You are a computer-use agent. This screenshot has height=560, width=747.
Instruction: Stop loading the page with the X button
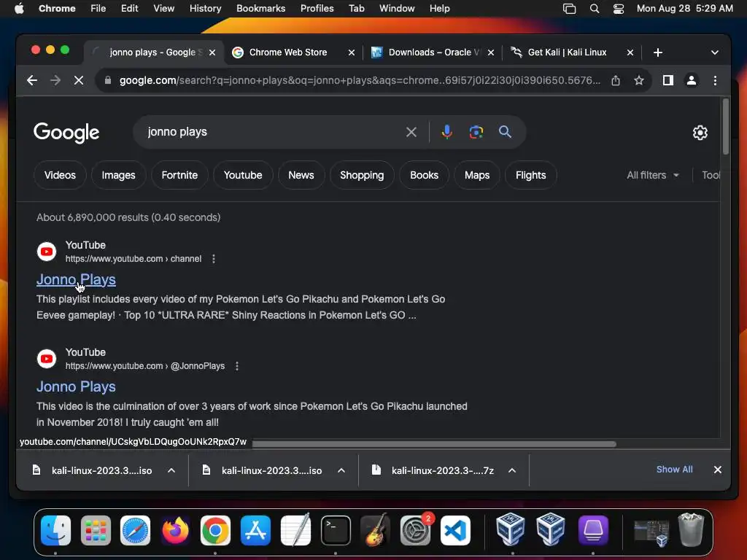pyautogui.click(x=79, y=80)
